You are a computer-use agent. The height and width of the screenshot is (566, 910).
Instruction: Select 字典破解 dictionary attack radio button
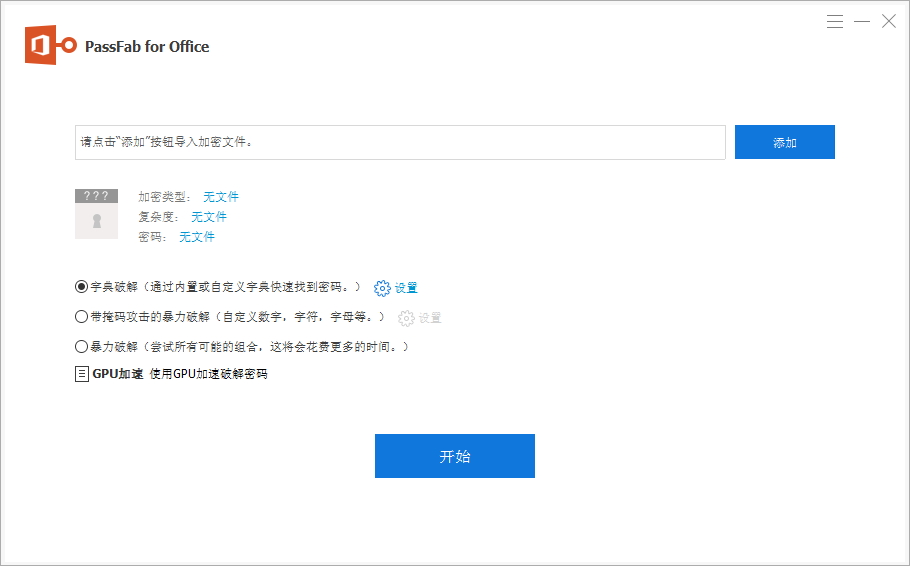82,287
